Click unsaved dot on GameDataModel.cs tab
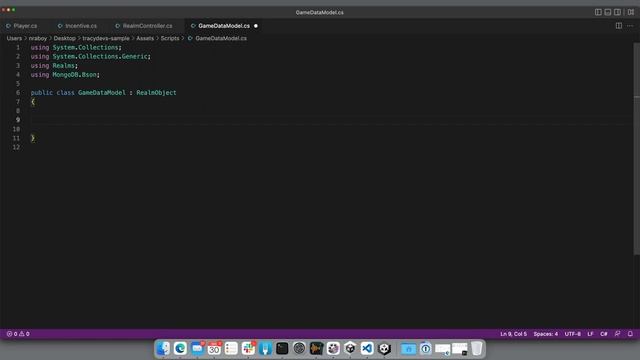This screenshot has height=360, width=640. [x=256, y=26]
